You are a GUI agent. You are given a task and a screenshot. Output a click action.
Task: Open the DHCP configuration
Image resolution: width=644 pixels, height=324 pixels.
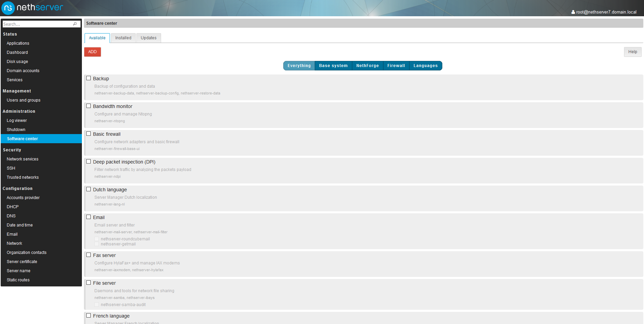coord(13,207)
